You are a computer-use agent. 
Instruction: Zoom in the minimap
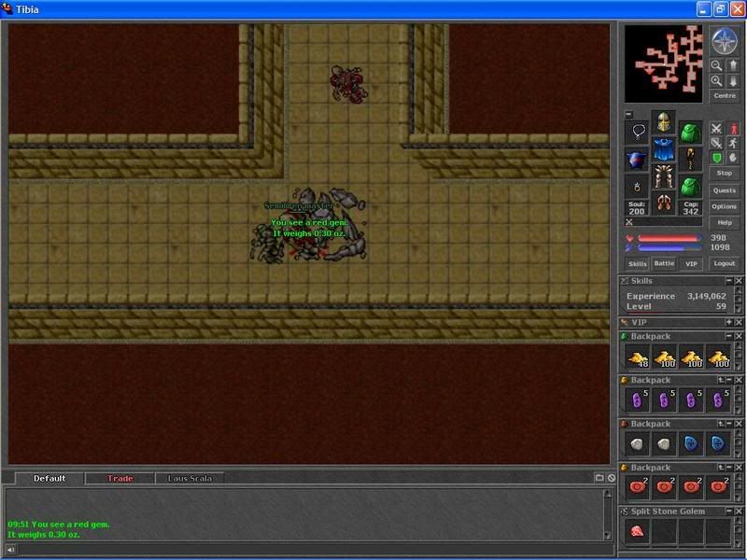click(x=716, y=81)
